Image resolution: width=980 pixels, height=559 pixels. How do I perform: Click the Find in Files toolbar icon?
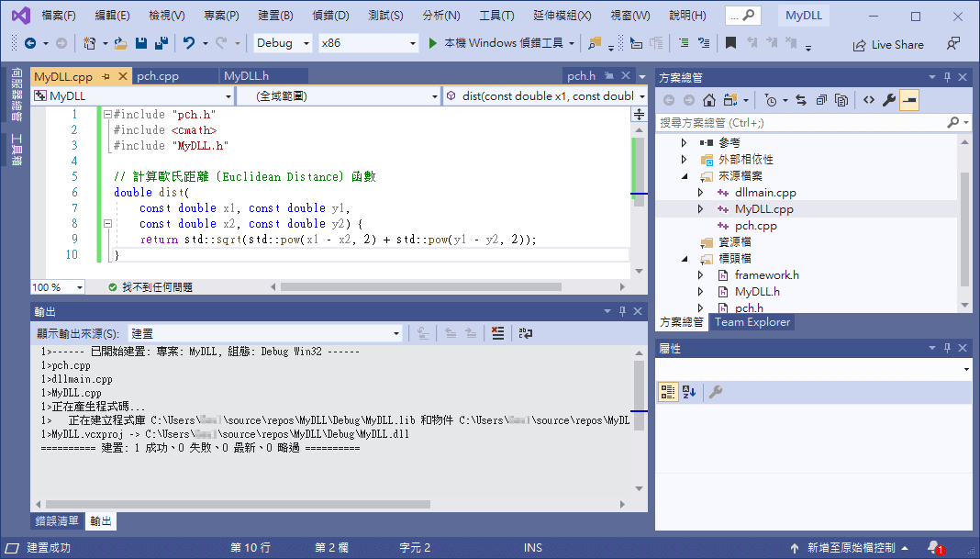coord(594,43)
